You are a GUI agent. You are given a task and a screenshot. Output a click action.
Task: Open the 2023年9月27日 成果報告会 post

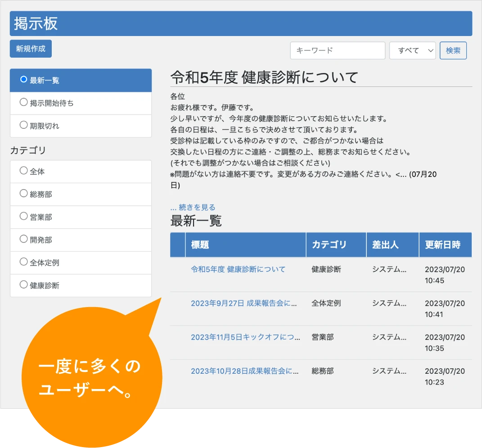[x=244, y=303]
